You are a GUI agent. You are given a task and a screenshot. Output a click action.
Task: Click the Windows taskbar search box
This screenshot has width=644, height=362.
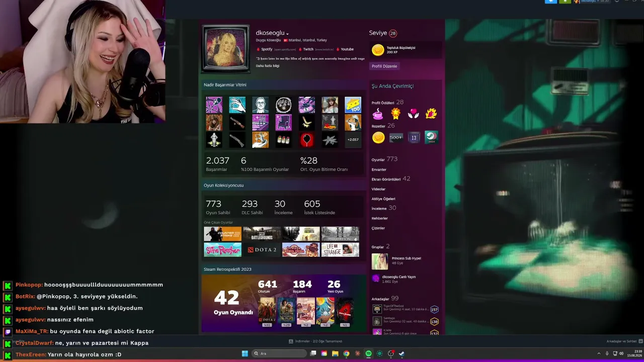click(x=279, y=353)
